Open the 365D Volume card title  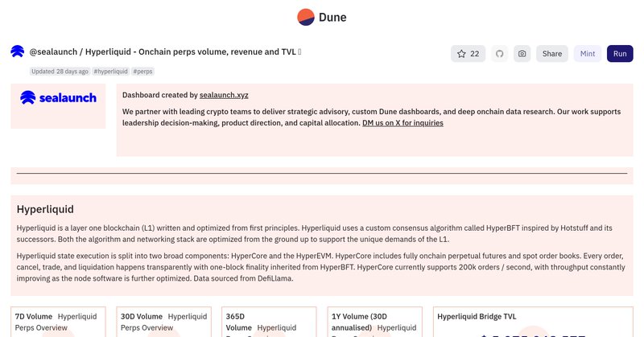click(238, 323)
